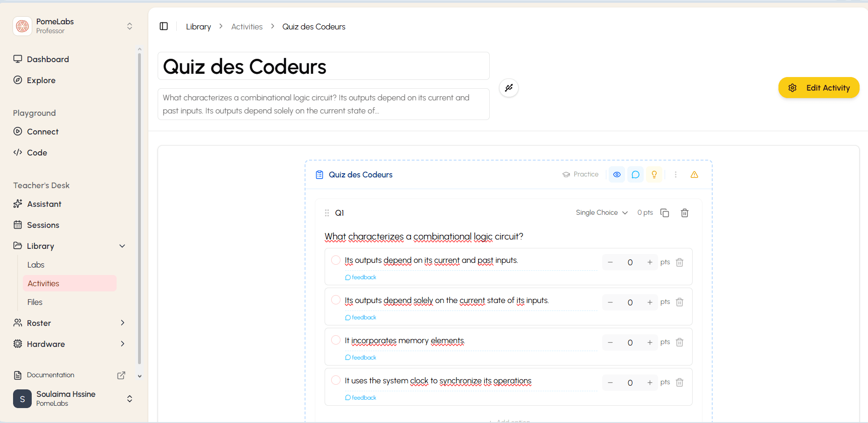This screenshot has width=868, height=423.
Task: Select radio for 'incorporates memory elements' answer
Action: [336, 340]
